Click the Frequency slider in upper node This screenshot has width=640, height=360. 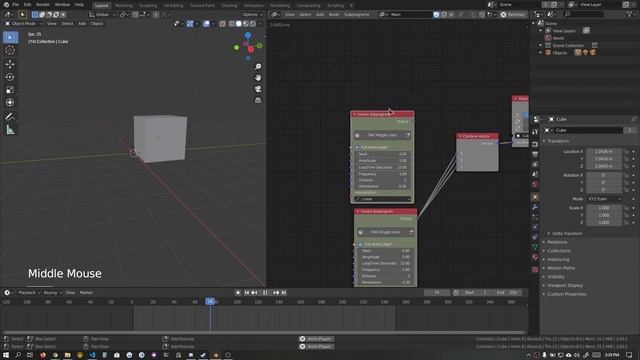point(382,174)
